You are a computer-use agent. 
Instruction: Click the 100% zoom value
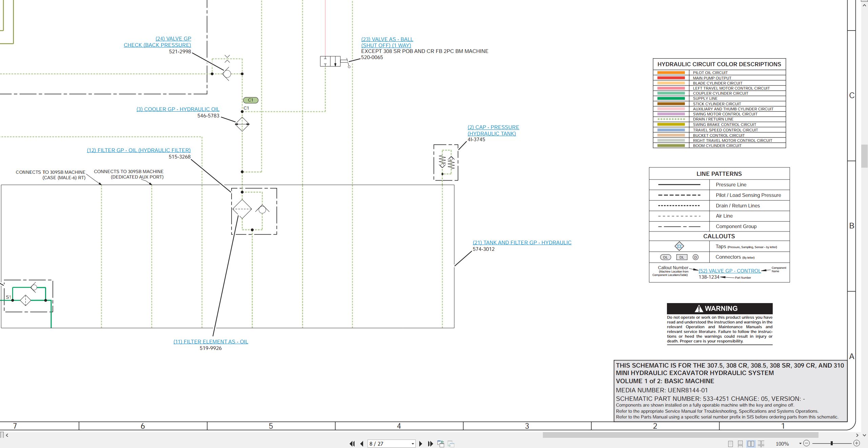[782, 444]
